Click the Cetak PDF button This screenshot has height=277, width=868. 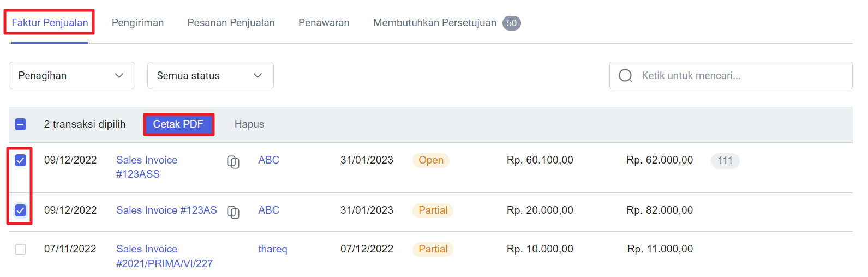coord(178,124)
